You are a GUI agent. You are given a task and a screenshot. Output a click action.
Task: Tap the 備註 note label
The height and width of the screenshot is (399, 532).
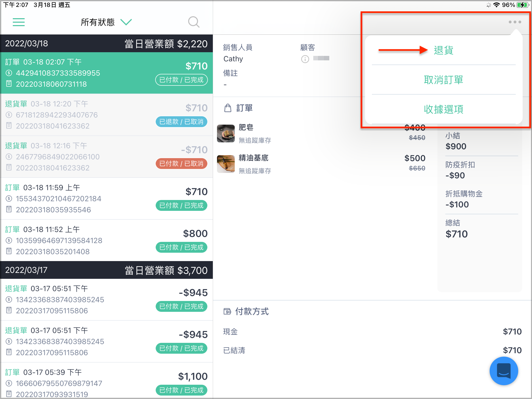pos(230,73)
